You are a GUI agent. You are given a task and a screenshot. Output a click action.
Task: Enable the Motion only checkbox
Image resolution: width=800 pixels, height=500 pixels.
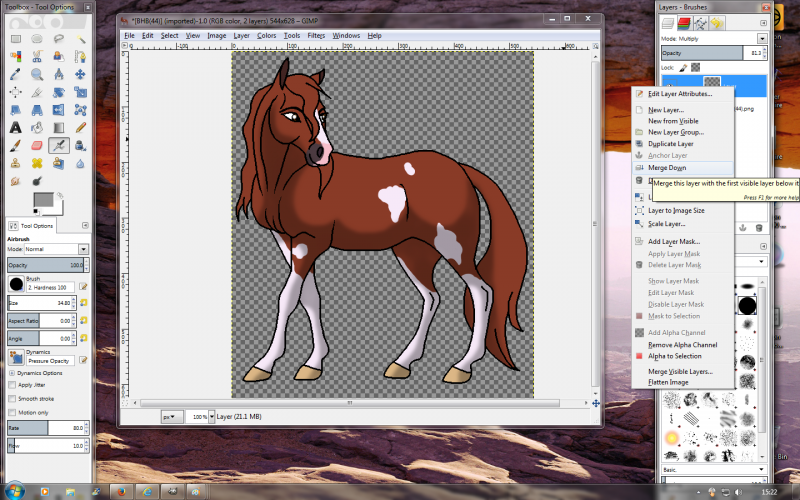click(x=12, y=412)
